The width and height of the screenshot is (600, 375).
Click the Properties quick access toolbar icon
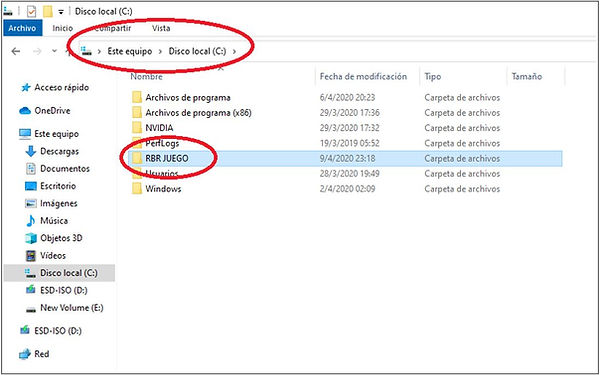pos(31,11)
